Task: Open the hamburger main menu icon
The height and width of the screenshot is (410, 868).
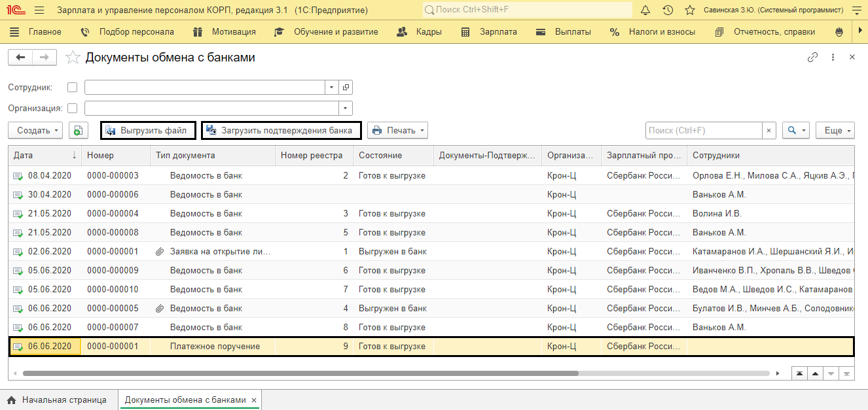Action: (39, 10)
